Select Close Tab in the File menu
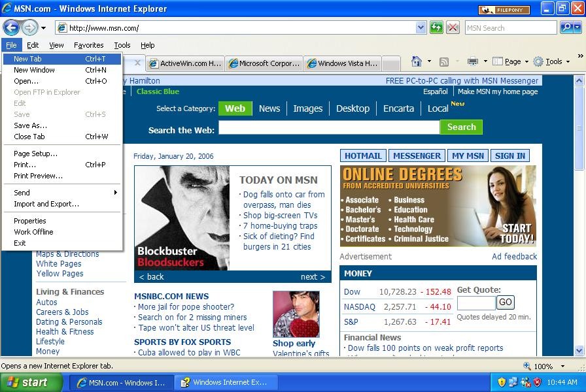Viewport: 586px width, 392px height. point(62,137)
